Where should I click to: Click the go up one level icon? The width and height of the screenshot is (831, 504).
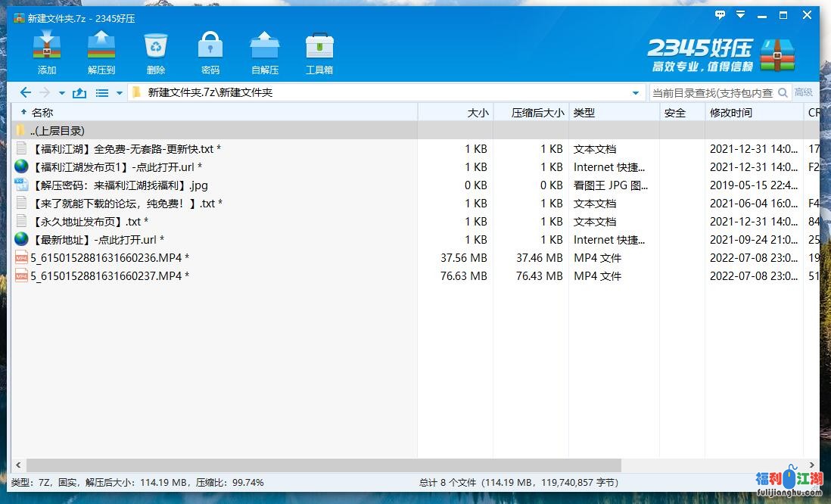point(79,93)
